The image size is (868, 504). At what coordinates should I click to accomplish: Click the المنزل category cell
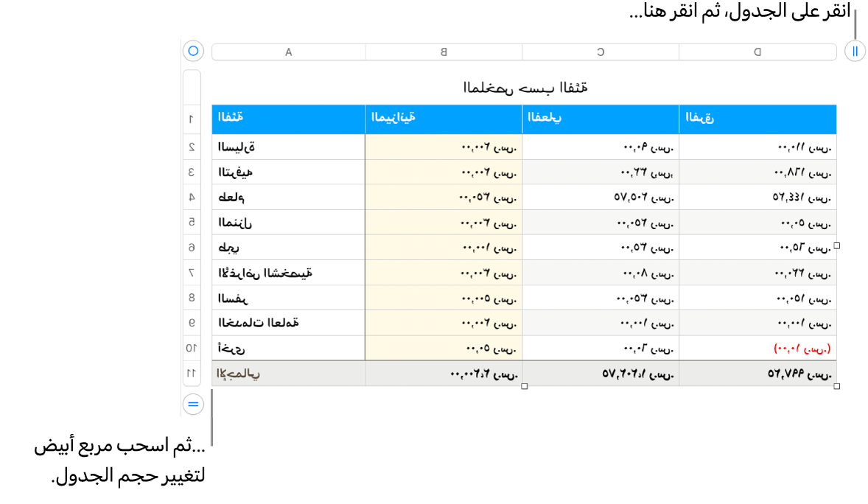pos(288,222)
